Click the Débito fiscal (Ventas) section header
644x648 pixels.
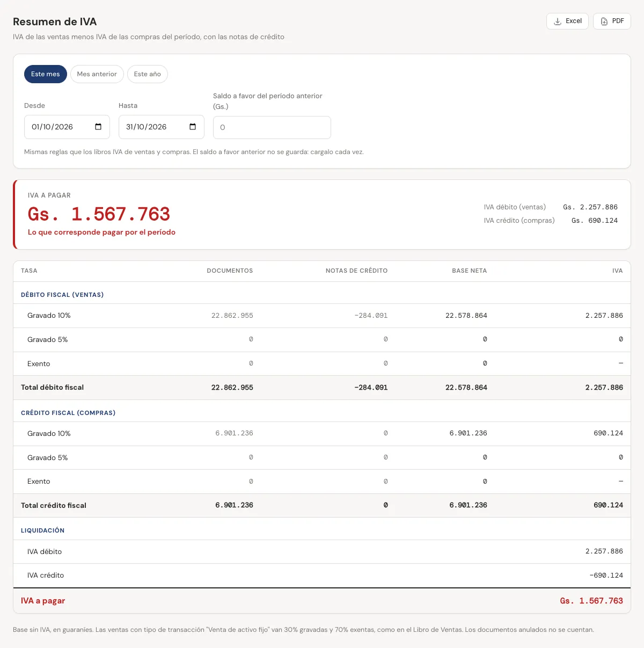[x=62, y=295]
